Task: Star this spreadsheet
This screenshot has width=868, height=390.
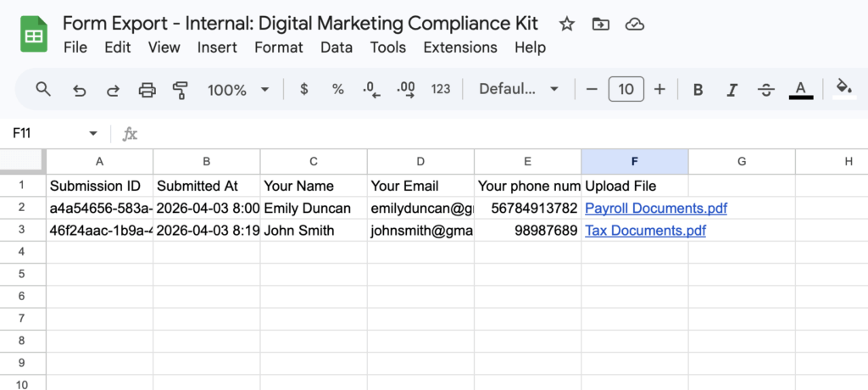Action: [566, 24]
